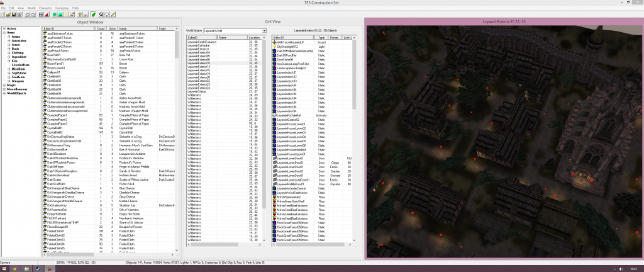The image size is (644, 272).
Task: Open the View menu
Action: point(21,8)
